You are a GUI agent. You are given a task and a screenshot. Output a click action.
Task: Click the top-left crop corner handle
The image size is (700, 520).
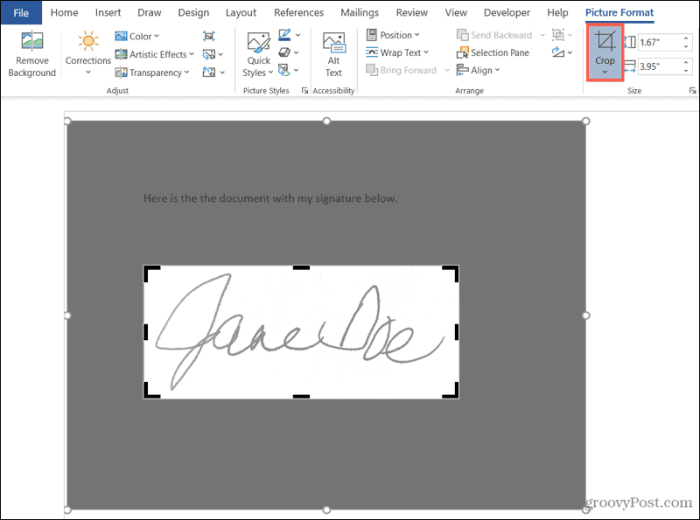[148, 270]
